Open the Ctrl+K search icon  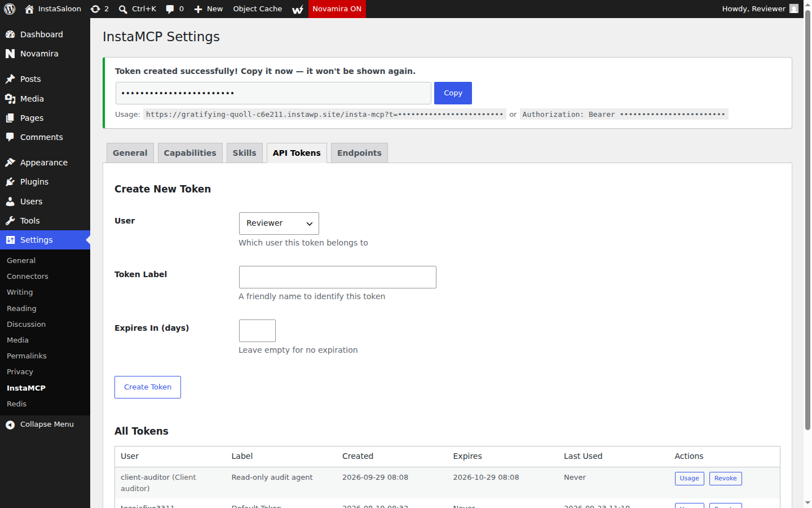coord(123,9)
